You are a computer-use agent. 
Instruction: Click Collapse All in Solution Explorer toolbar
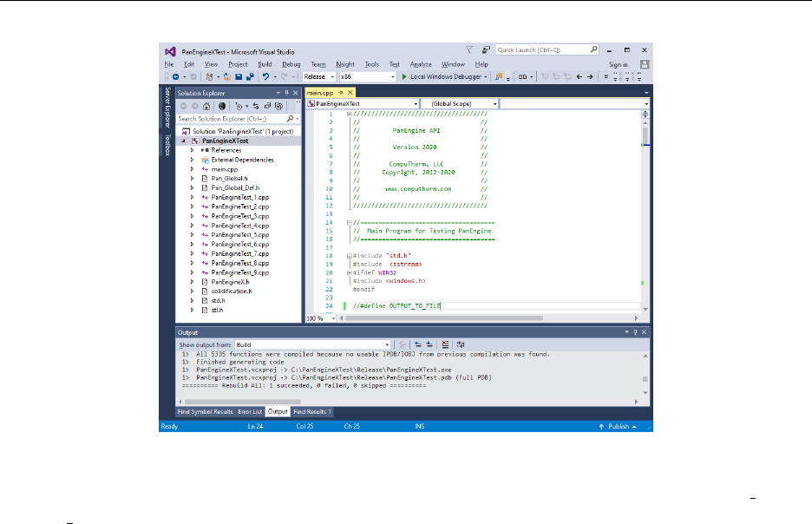[267, 106]
